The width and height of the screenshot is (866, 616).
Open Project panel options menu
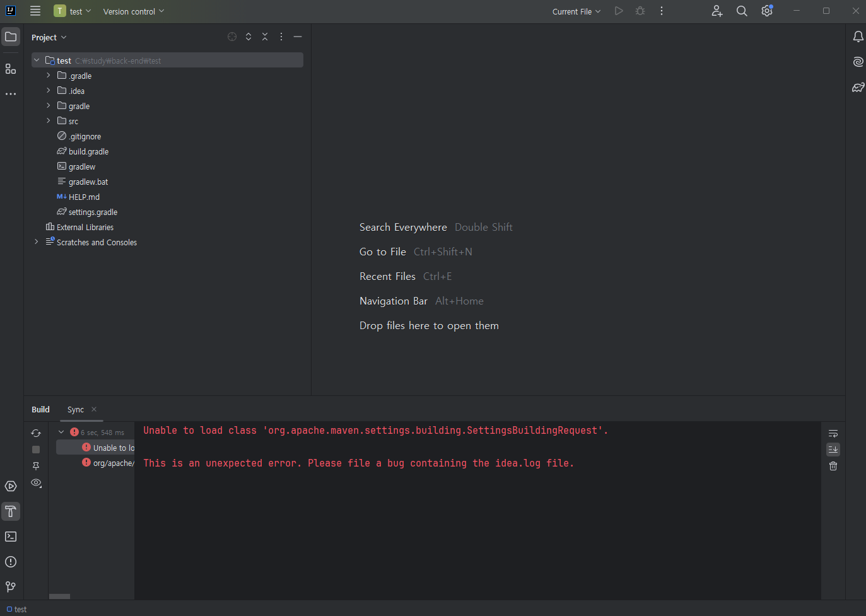pyautogui.click(x=281, y=37)
